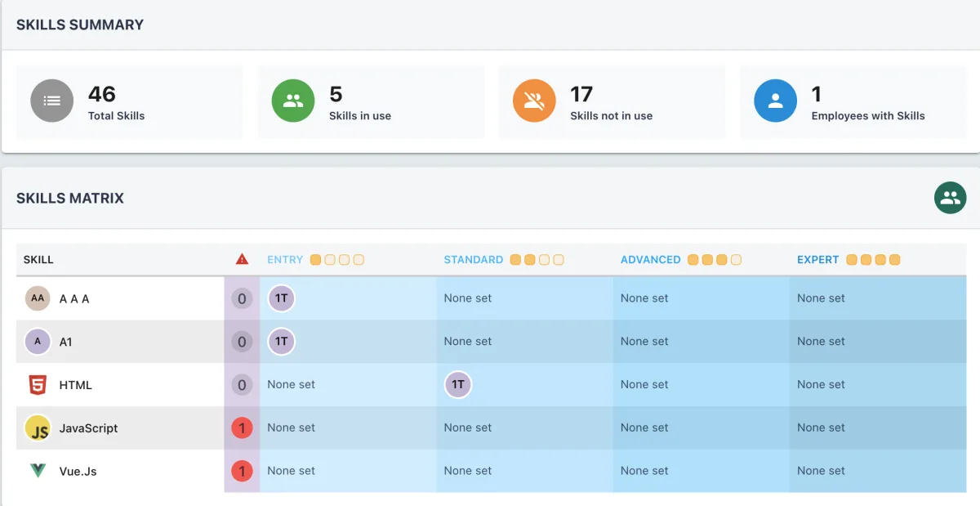
Task: Select the Vue.Js skill name
Action: coord(78,472)
